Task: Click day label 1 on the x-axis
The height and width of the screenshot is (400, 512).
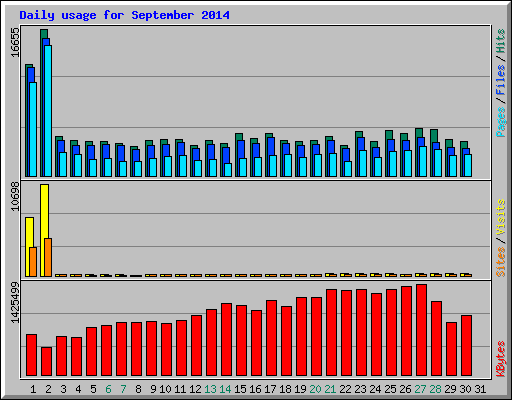Action: tap(33, 389)
